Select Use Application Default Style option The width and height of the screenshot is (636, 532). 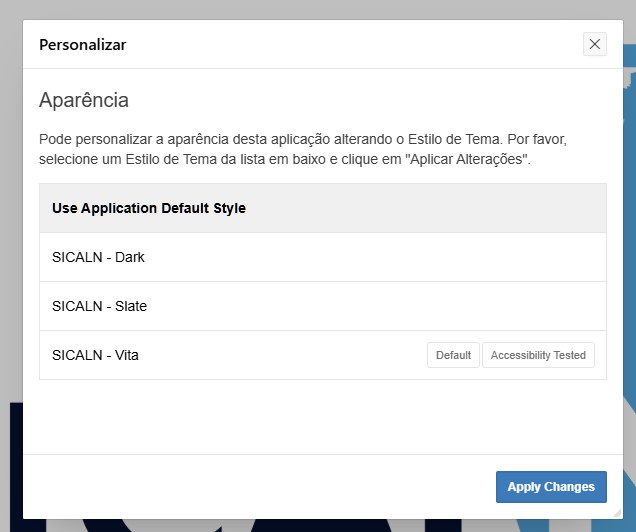tap(149, 208)
